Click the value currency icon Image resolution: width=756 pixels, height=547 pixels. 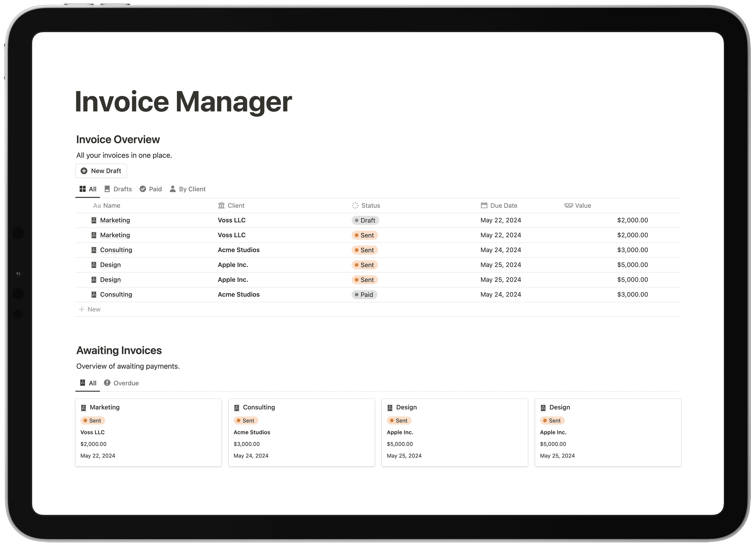(568, 205)
